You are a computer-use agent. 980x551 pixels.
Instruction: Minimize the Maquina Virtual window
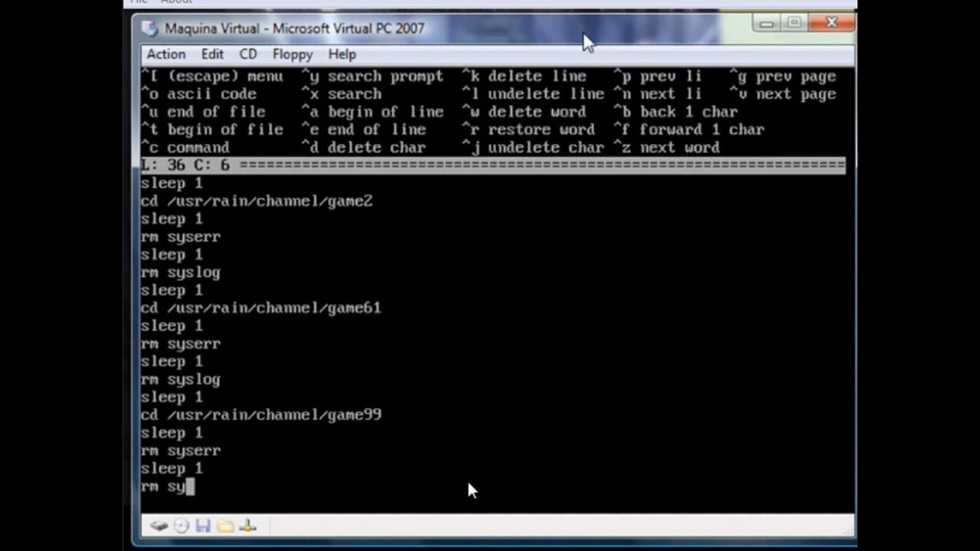[x=766, y=24]
